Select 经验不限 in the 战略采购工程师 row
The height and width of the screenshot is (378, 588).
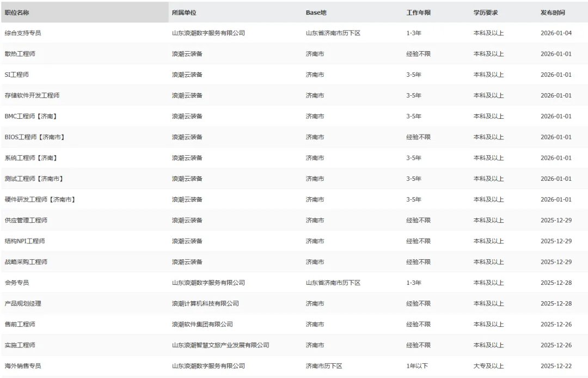click(x=419, y=262)
